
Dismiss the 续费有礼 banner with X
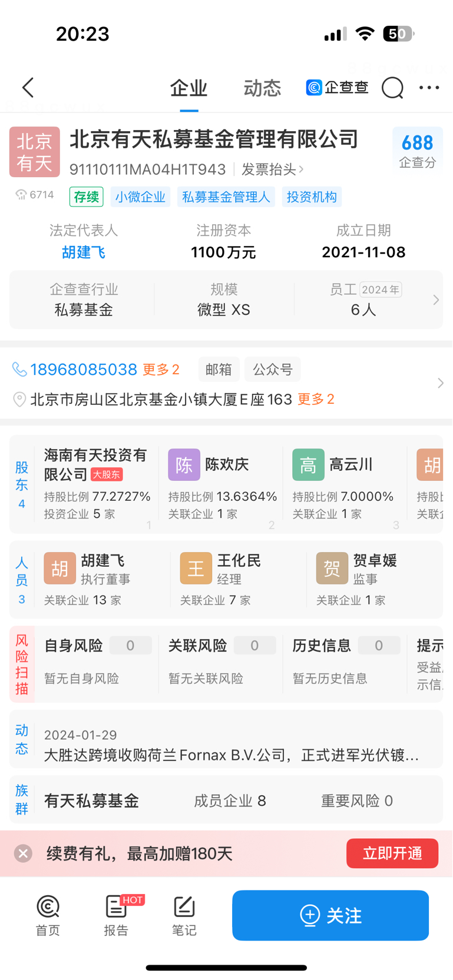point(23,853)
